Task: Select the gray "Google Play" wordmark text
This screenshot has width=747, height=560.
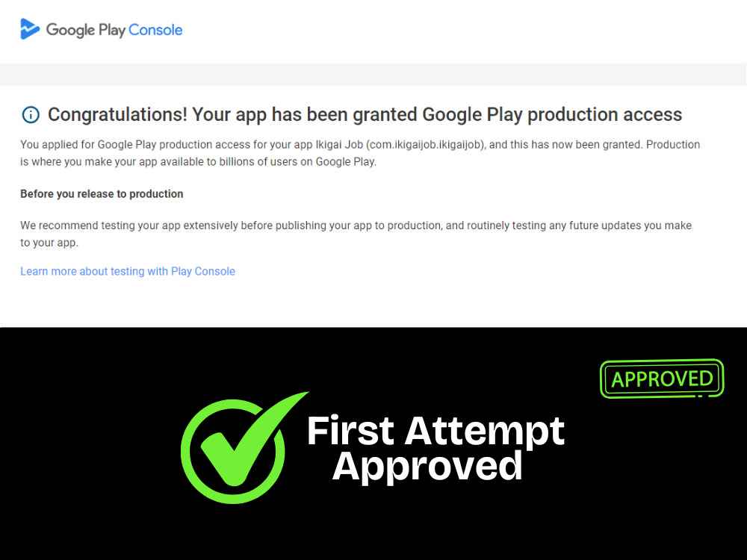Action: [86, 30]
